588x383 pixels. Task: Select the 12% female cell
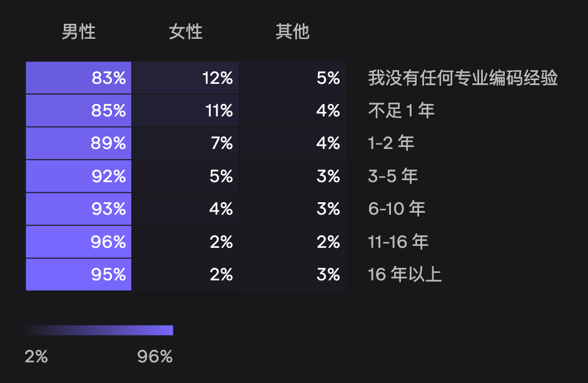185,78
